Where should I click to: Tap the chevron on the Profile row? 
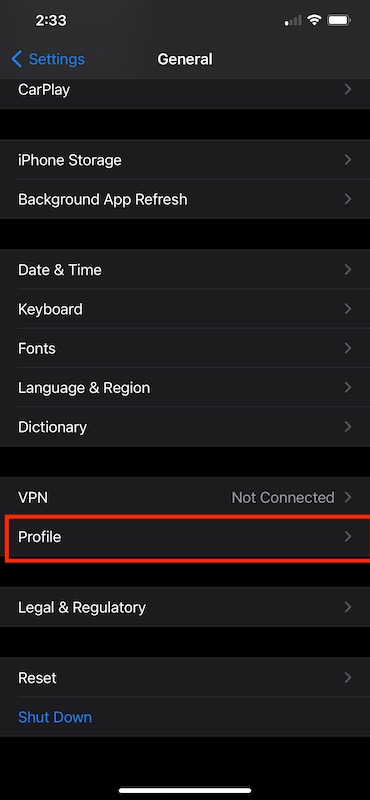pos(348,536)
